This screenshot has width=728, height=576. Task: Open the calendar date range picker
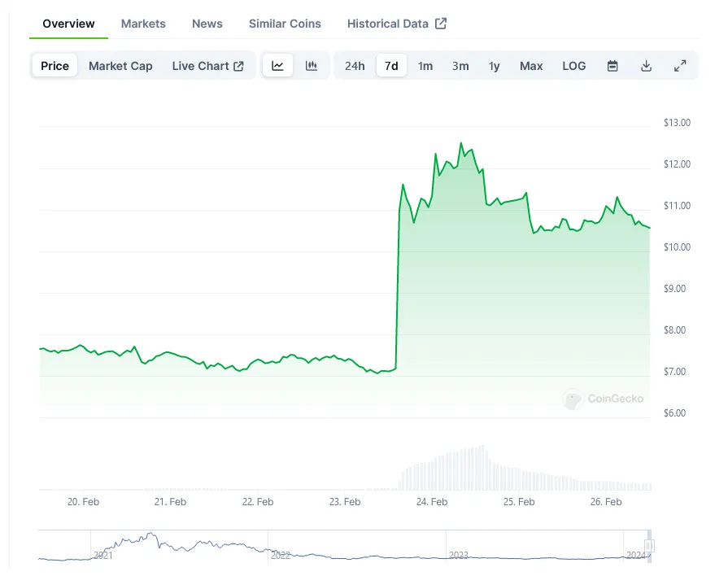pos(612,66)
